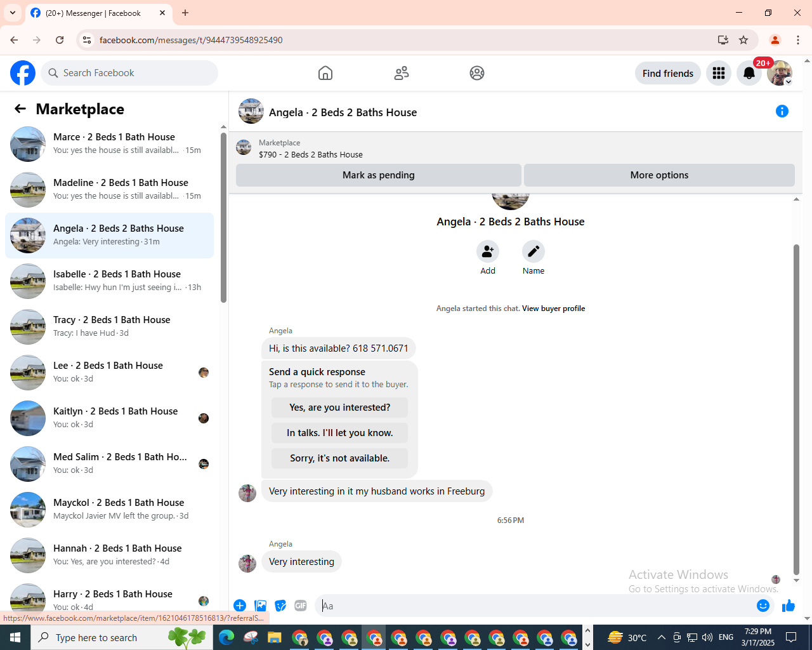The image size is (812, 650).
Task: Open Mayckol 2 Beds 1 Bath conversation
Action: pos(109,510)
